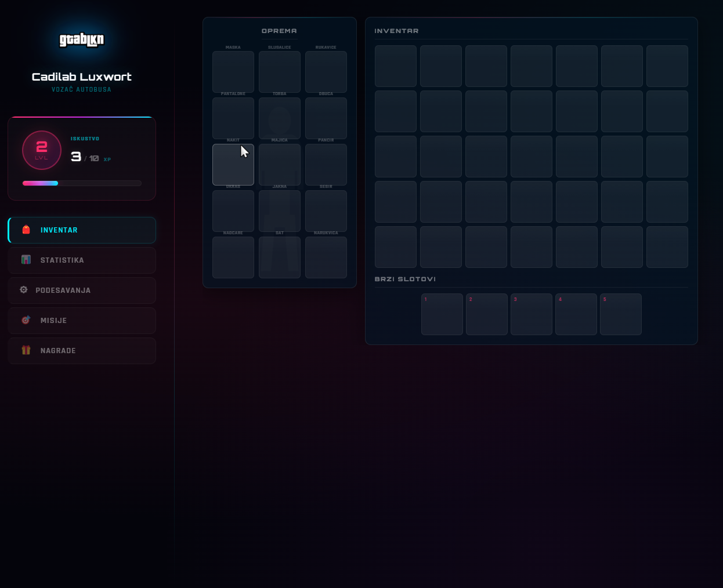Select the Slusalice equipment slot
Viewport: 723px width, 588px height.
click(x=280, y=72)
